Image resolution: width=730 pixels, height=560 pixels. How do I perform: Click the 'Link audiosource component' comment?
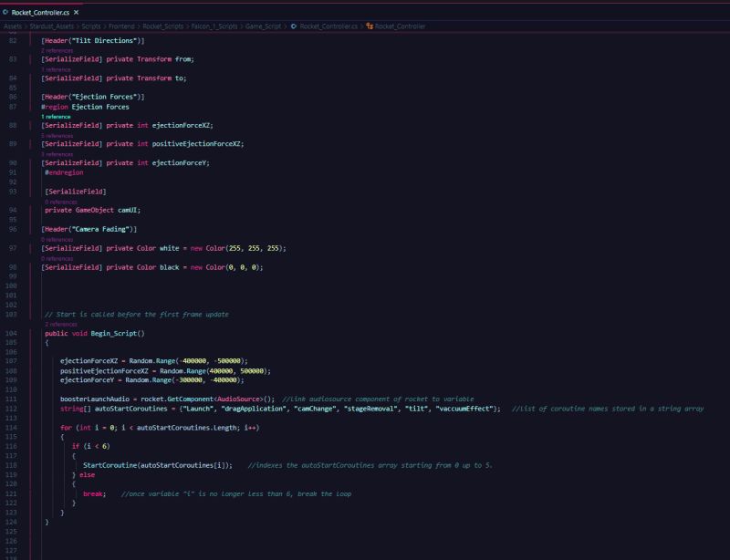click(378, 399)
